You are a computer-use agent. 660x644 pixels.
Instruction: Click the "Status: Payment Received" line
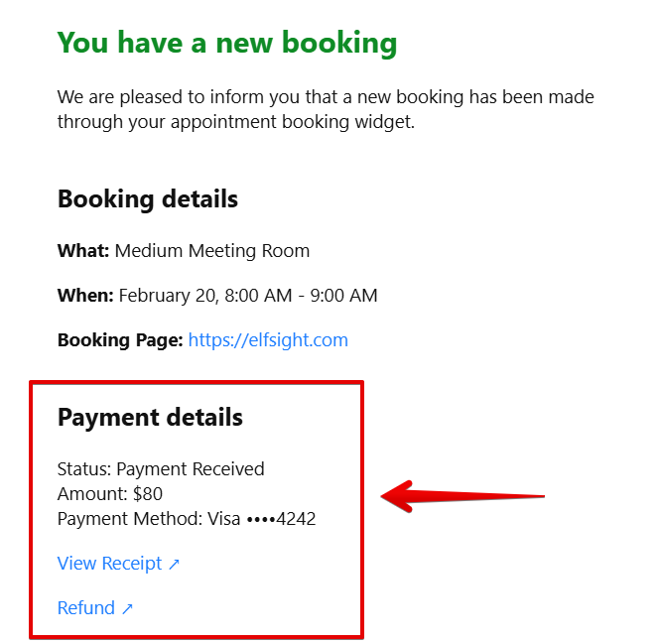(161, 468)
